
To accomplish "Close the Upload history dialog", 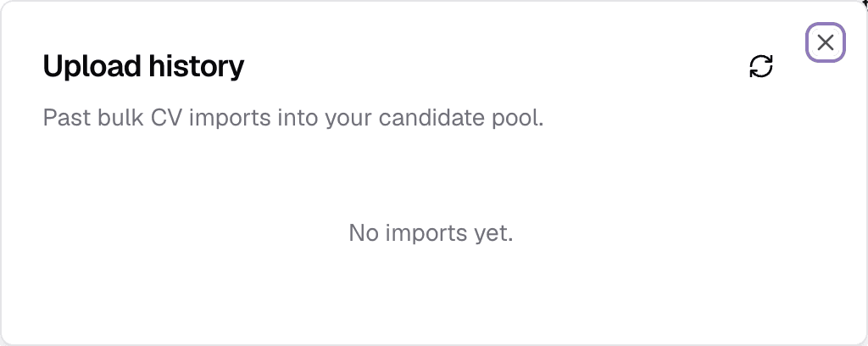I will (826, 42).
